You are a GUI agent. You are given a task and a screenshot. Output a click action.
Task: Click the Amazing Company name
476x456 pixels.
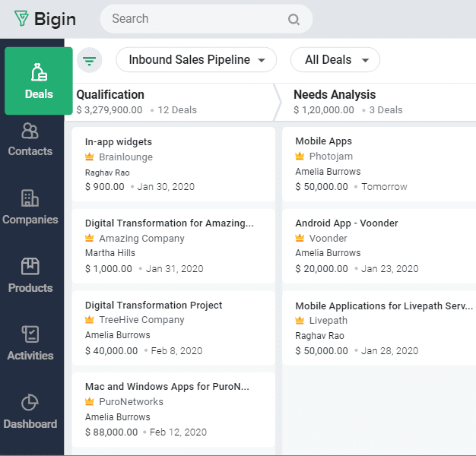(x=141, y=239)
